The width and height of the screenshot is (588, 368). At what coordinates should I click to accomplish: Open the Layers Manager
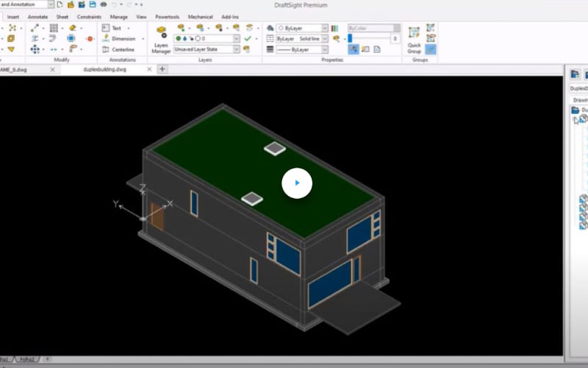(161, 40)
